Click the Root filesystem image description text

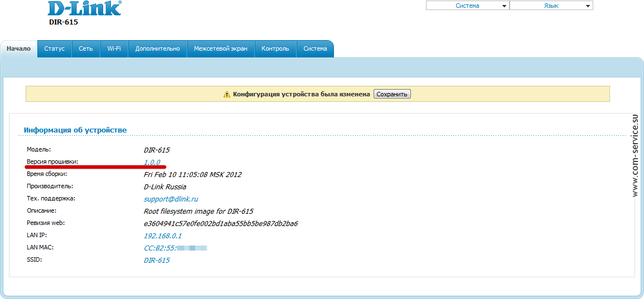point(198,212)
